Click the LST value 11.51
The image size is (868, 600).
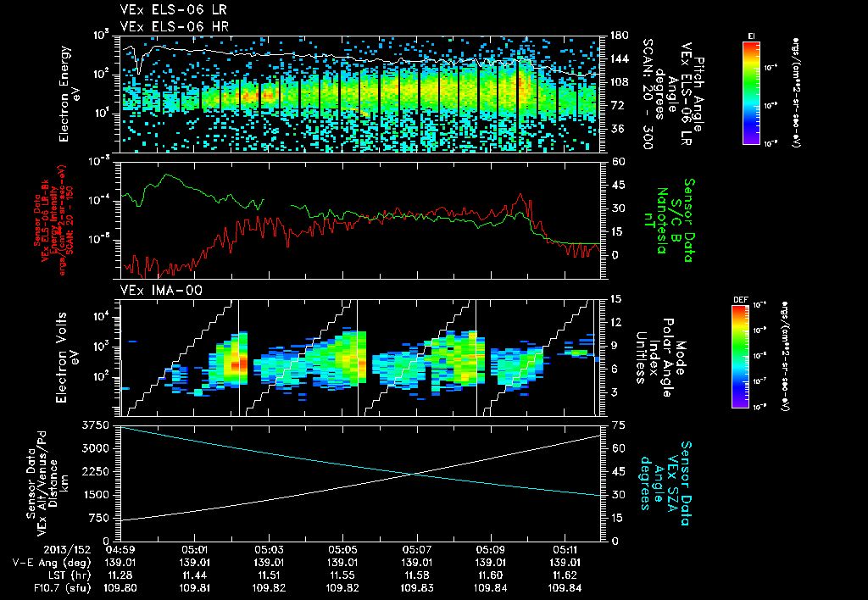pyautogui.click(x=269, y=576)
